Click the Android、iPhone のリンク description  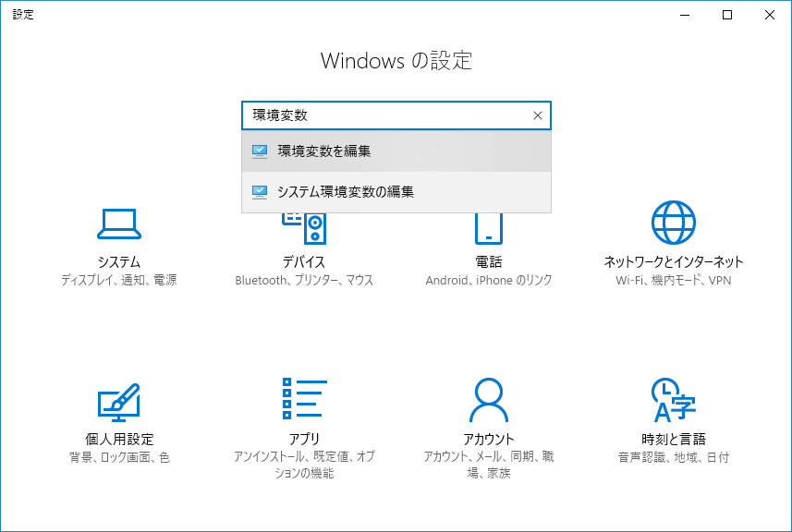click(489, 280)
